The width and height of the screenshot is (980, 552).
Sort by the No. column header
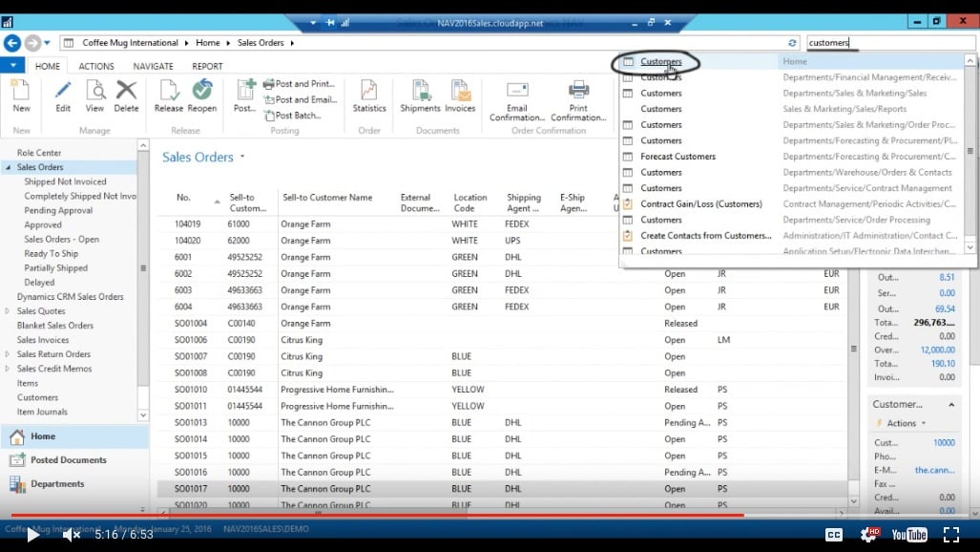[x=183, y=197]
